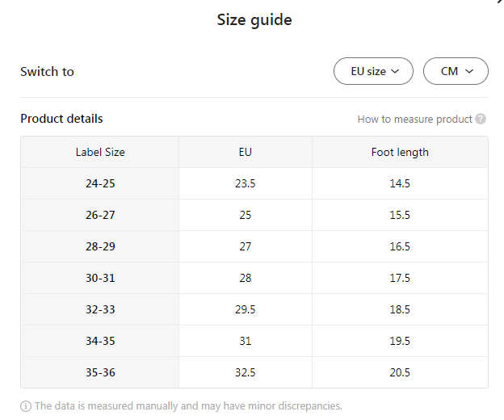The width and height of the screenshot is (504, 420).
Task: Click label size 34-35 row
Action: click(x=100, y=341)
